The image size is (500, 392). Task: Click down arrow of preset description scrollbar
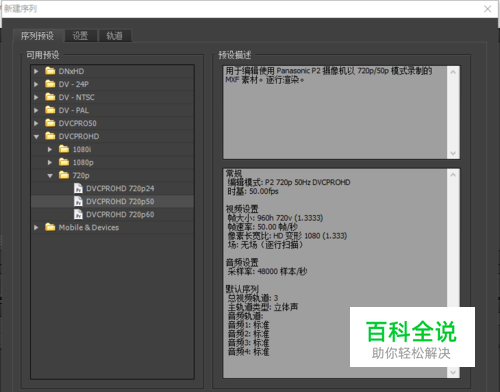tap(453, 153)
